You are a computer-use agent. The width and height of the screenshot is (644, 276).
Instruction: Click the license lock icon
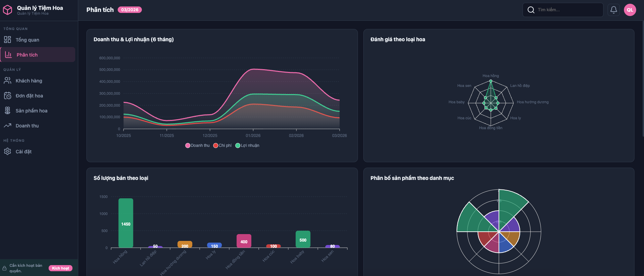pyautogui.click(x=4, y=268)
